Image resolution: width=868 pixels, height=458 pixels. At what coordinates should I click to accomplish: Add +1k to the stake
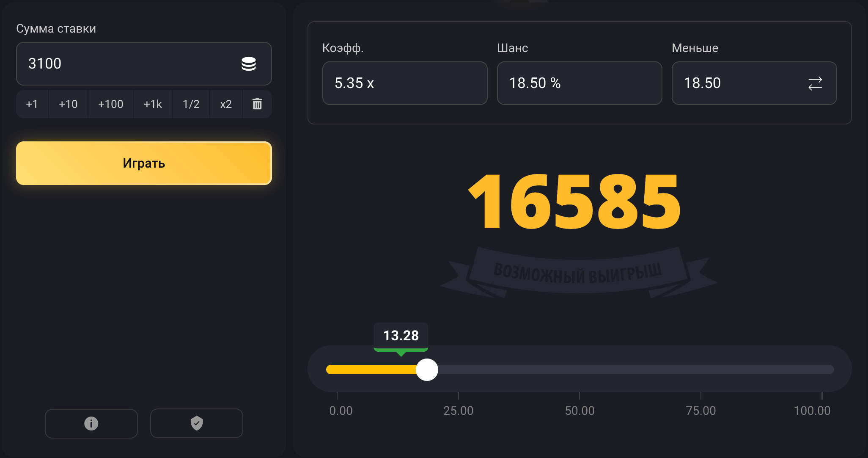pos(153,104)
